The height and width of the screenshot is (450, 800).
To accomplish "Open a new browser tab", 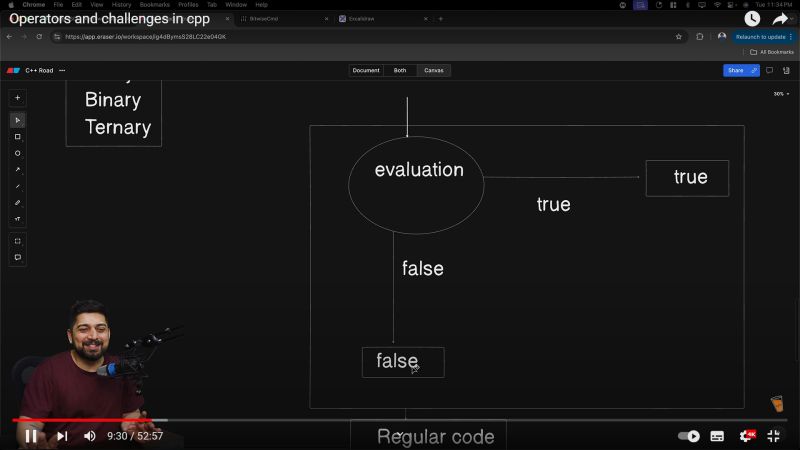I will pos(441,19).
